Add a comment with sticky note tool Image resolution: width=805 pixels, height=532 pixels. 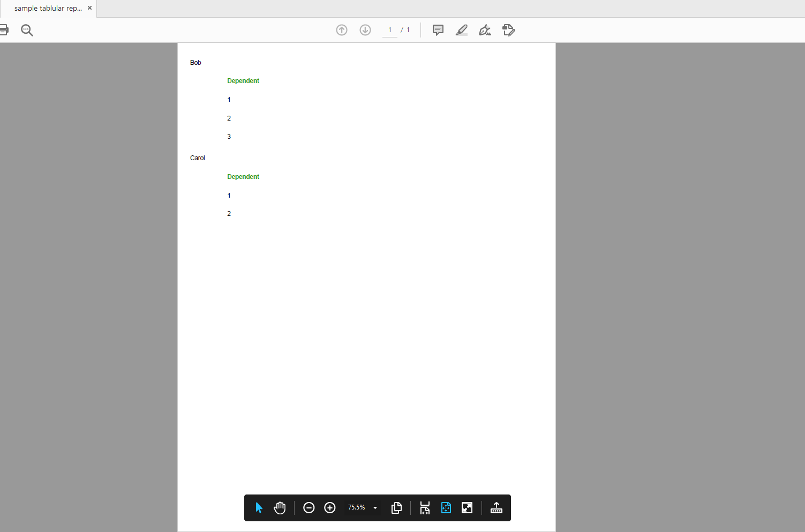(438, 30)
